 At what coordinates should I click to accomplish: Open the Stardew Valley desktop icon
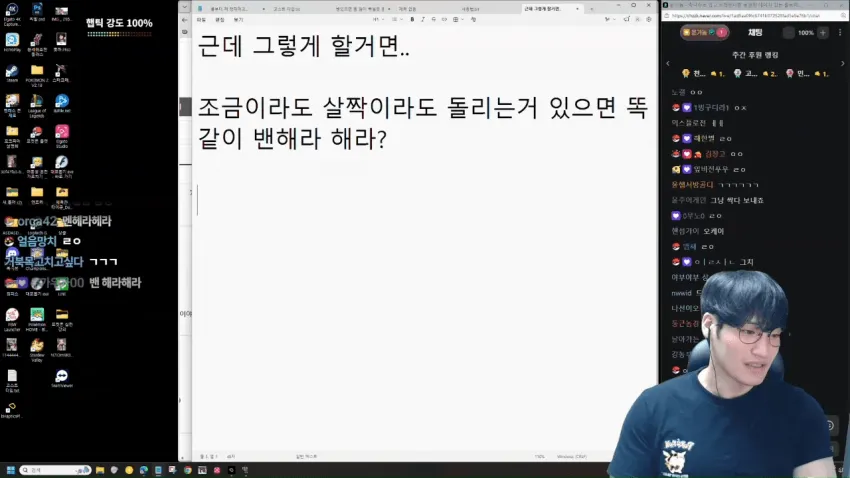click(37, 350)
